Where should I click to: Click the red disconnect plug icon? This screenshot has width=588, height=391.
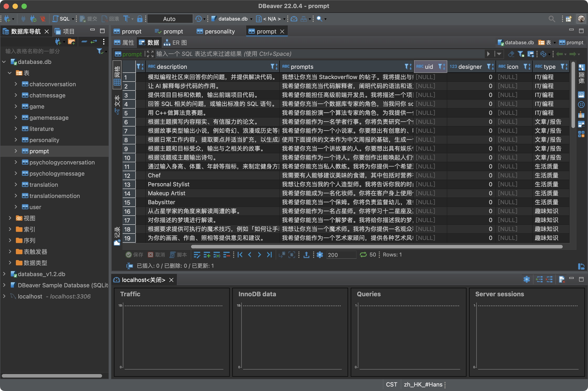pyautogui.click(x=43, y=19)
